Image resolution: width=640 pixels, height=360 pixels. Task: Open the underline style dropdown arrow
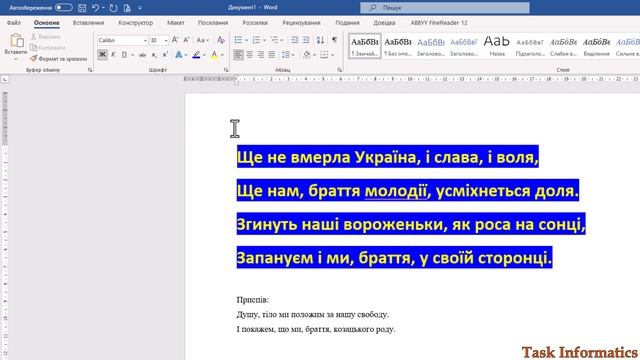pos(132,55)
